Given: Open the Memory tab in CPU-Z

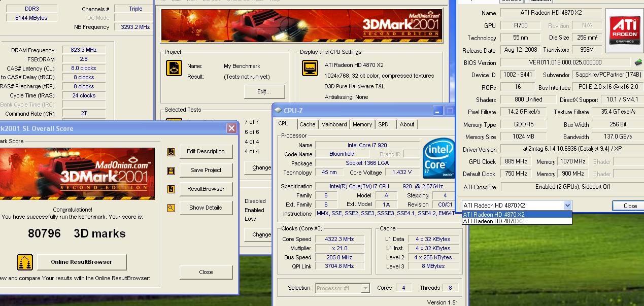Looking at the screenshot, I should (x=362, y=124).
